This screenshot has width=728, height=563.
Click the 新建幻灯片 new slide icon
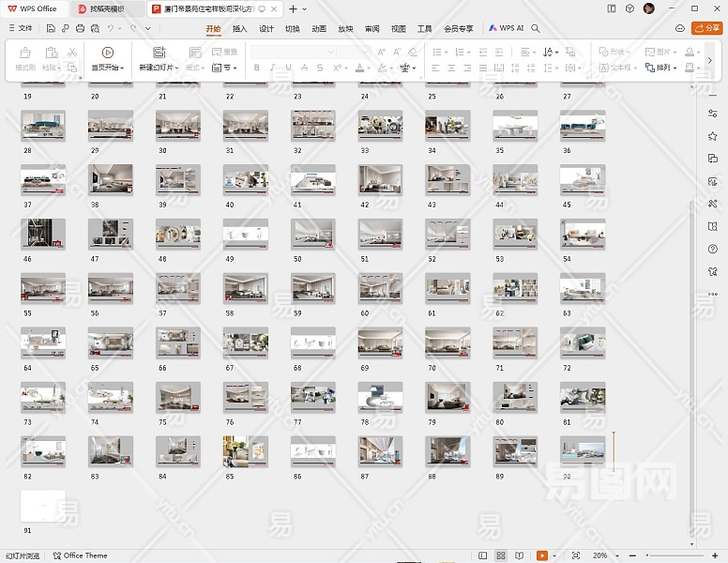159,53
